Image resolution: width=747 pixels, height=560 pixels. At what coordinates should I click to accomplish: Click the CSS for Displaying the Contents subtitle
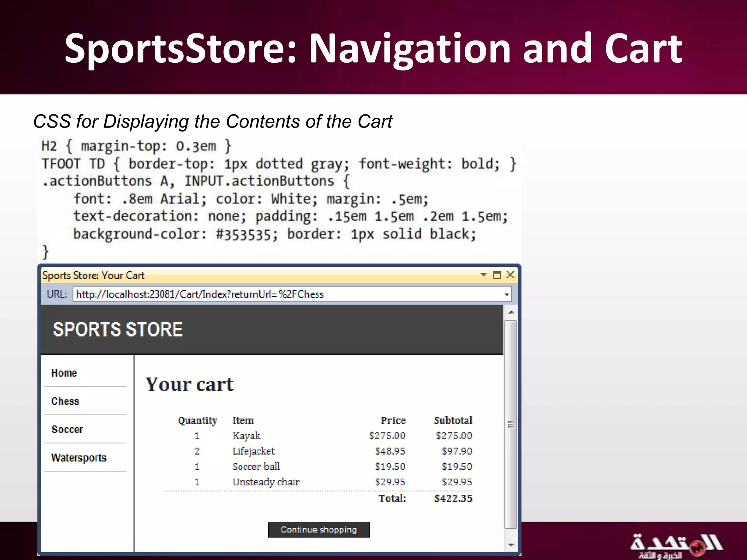click(x=213, y=121)
